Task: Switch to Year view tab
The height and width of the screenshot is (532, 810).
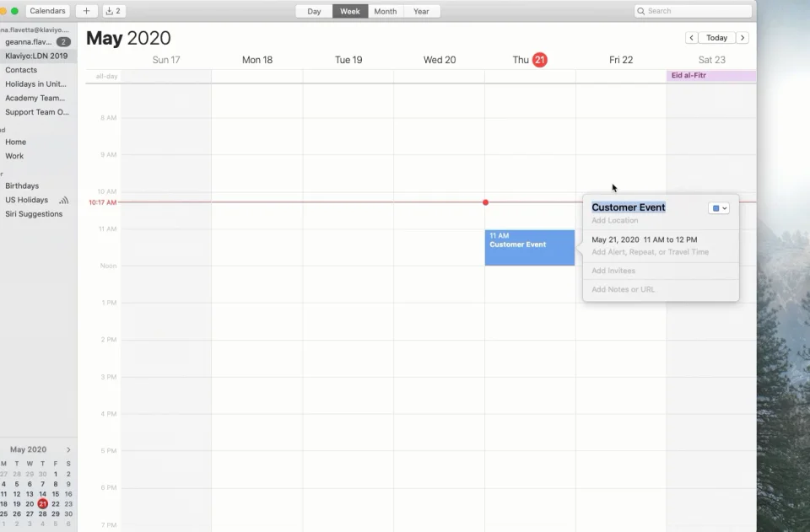Action: [x=421, y=11]
